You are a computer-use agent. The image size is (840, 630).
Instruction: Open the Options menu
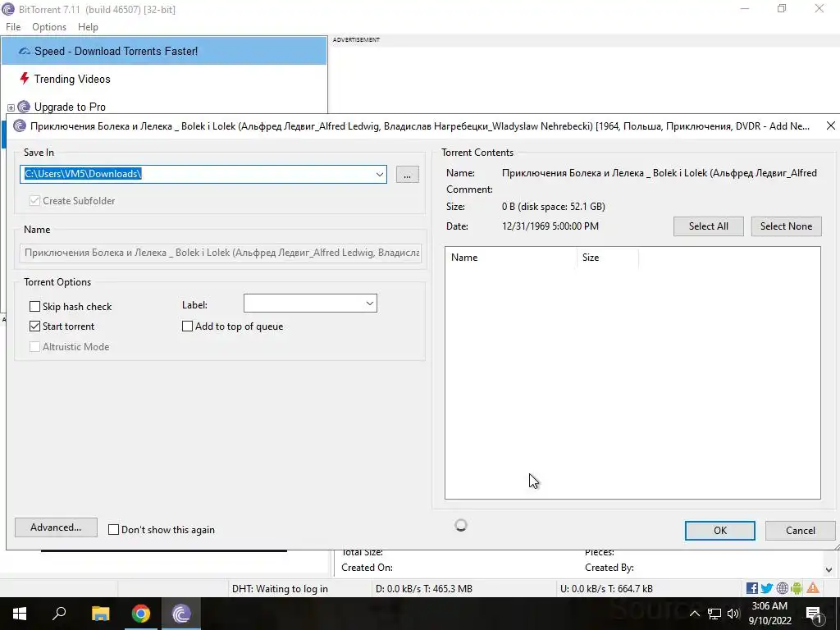click(x=48, y=27)
